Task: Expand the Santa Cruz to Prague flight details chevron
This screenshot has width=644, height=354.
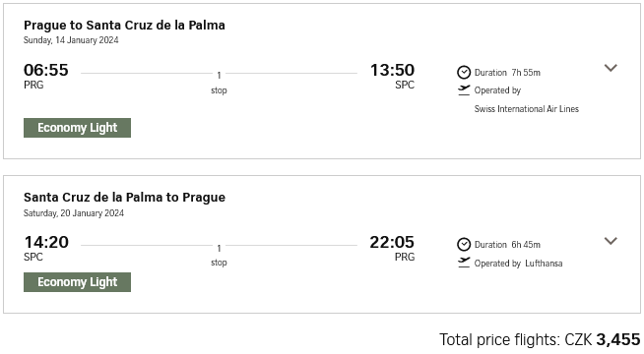Action: pyautogui.click(x=611, y=241)
